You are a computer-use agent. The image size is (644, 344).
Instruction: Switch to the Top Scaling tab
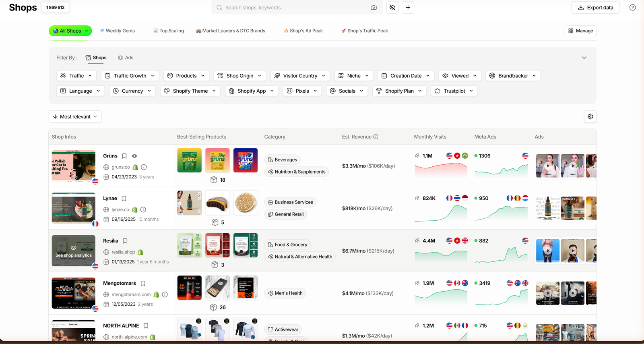coord(168,31)
